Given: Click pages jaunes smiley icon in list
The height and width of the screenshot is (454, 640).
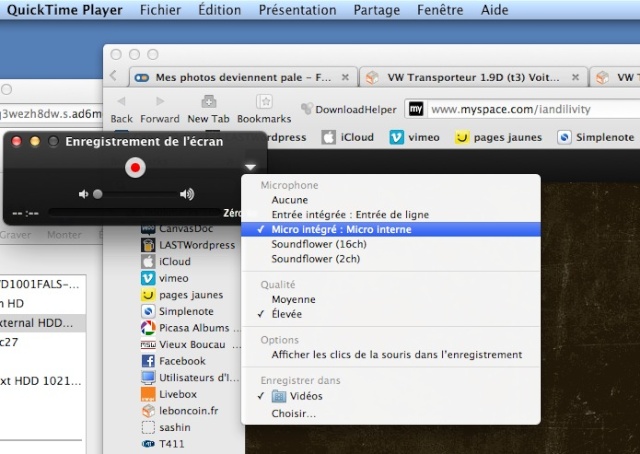Looking at the screenshot, I should [x=148, y=295].
